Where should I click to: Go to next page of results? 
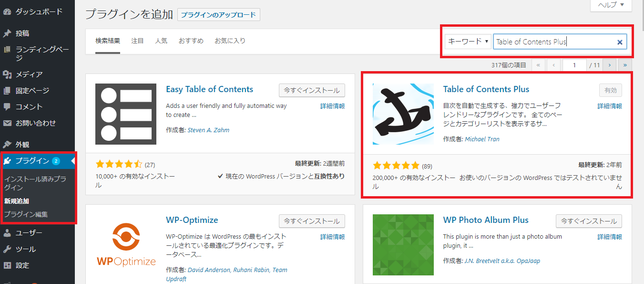coord(609,65)
